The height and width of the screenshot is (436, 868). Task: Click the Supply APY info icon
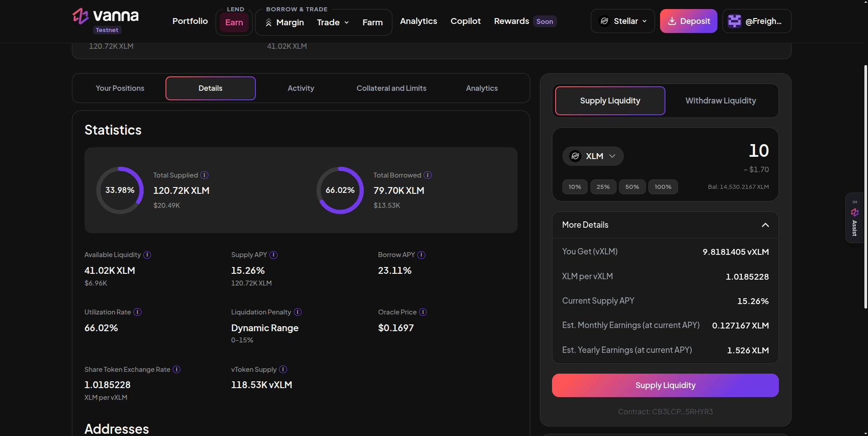tap(274, 255)
